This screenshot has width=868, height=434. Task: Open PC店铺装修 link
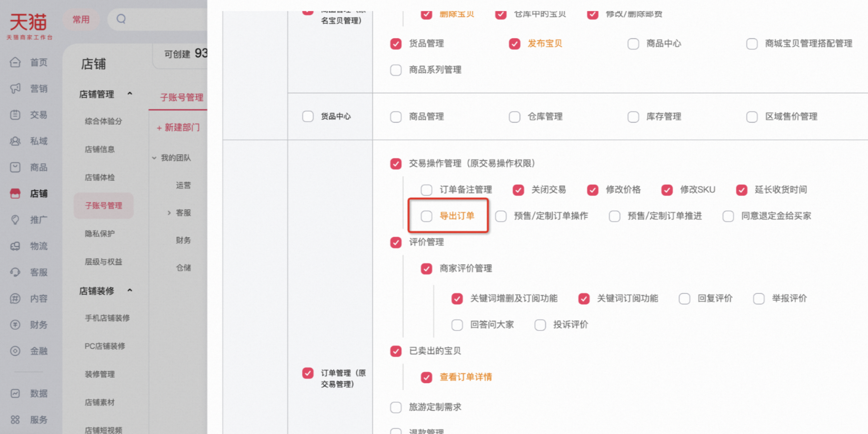coord(105,346)
